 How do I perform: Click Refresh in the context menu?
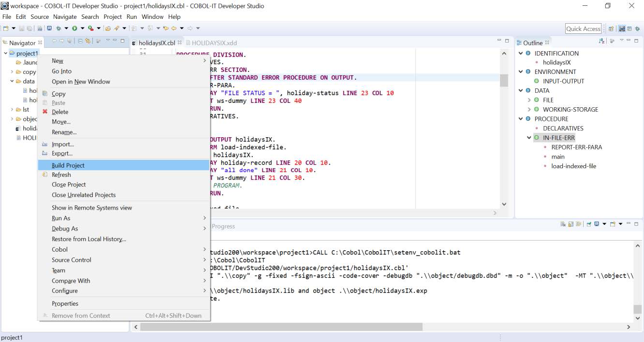[61, 175]
